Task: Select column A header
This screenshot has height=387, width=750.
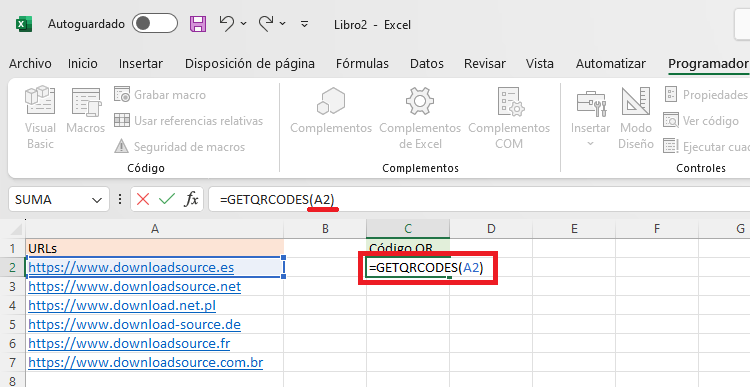Action: [x=154, y=229]
